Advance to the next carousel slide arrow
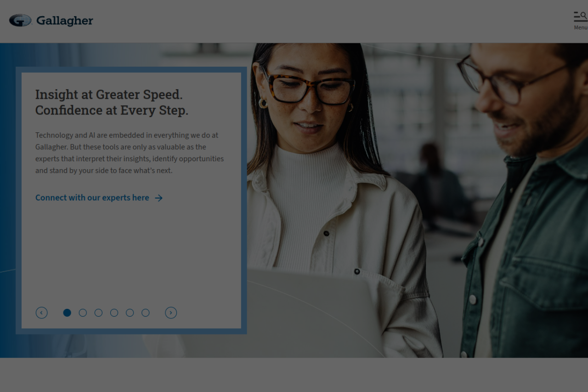Image resolution: width=588 pixels, height=392 pixels. click(x=171, y=313)
